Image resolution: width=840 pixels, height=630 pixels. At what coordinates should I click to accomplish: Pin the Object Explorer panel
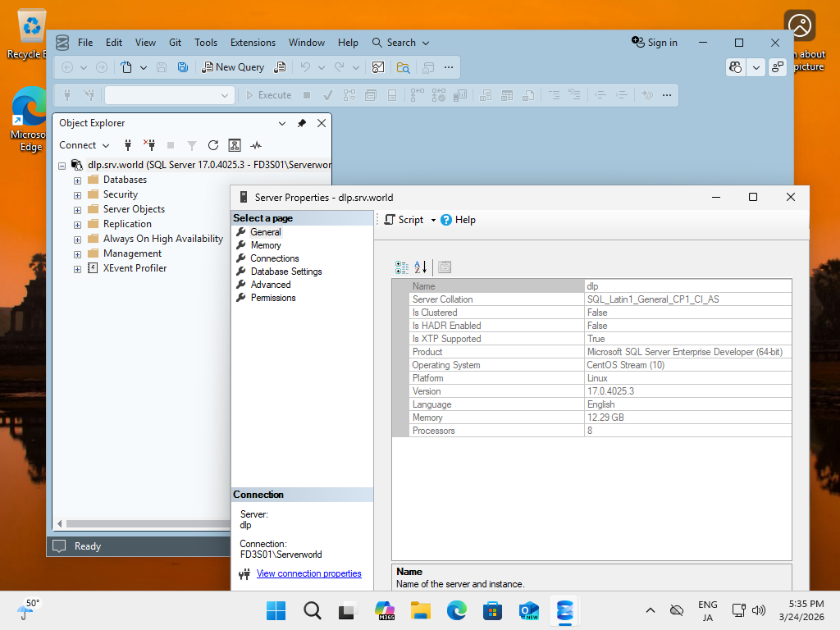point(302,123)
